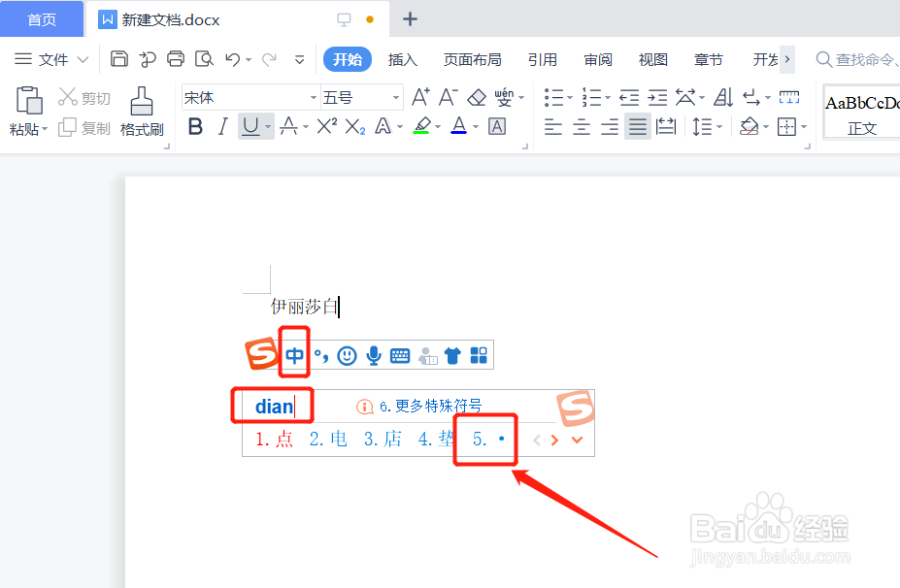Viewport: 900px width, 588px height.
Task: Toggle the 中 Chinese/English input mode
Action: pyautogui.click(x=293, y=355)
